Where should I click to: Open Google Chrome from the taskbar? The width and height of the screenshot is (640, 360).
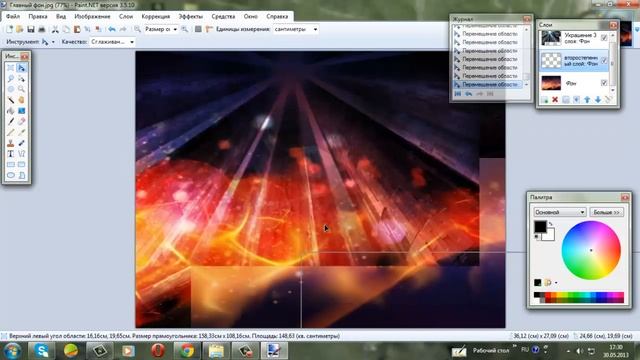187,351
